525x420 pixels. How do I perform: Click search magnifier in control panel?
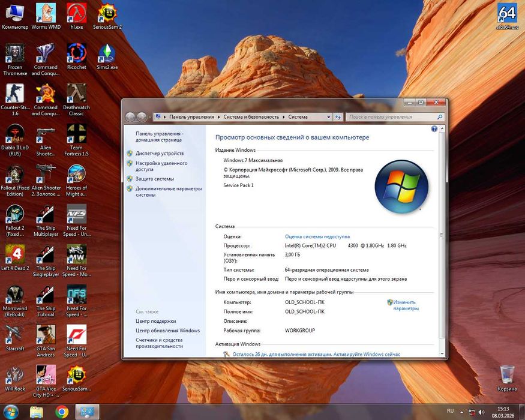(x=440, y=117)
